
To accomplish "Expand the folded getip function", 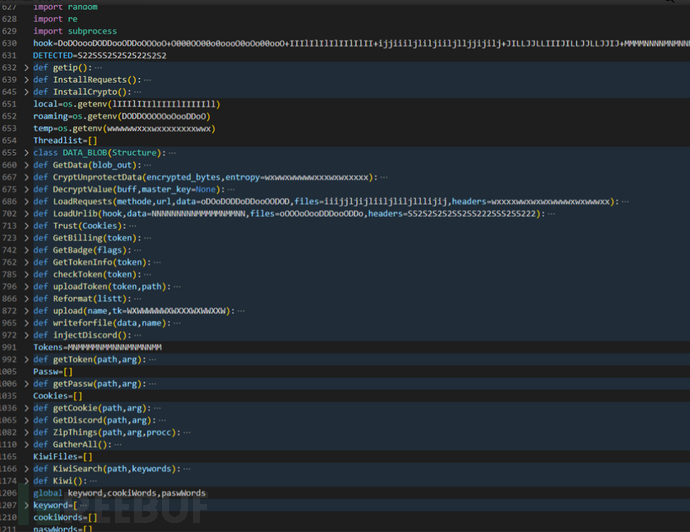I will tap(26, 67).
